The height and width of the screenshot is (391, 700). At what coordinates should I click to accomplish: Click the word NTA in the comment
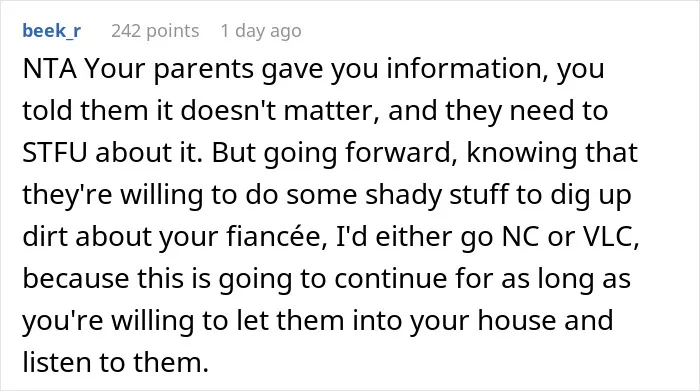tap(49, 69)
